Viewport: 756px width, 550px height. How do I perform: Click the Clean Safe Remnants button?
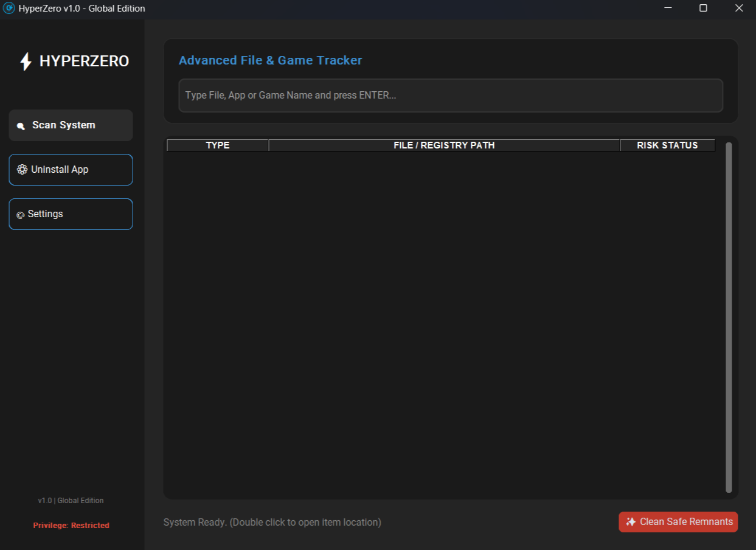click(x=678, y=521)
